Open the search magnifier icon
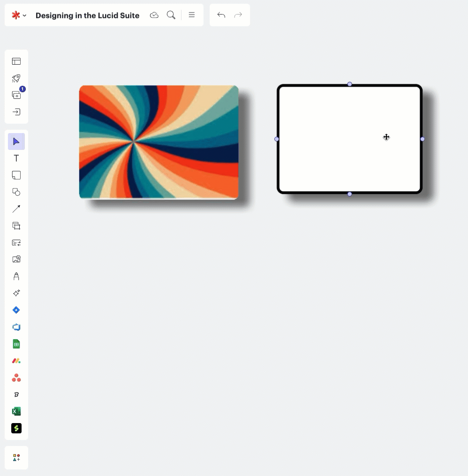Viewport: 468px width, 476px height. click(171, 15)
